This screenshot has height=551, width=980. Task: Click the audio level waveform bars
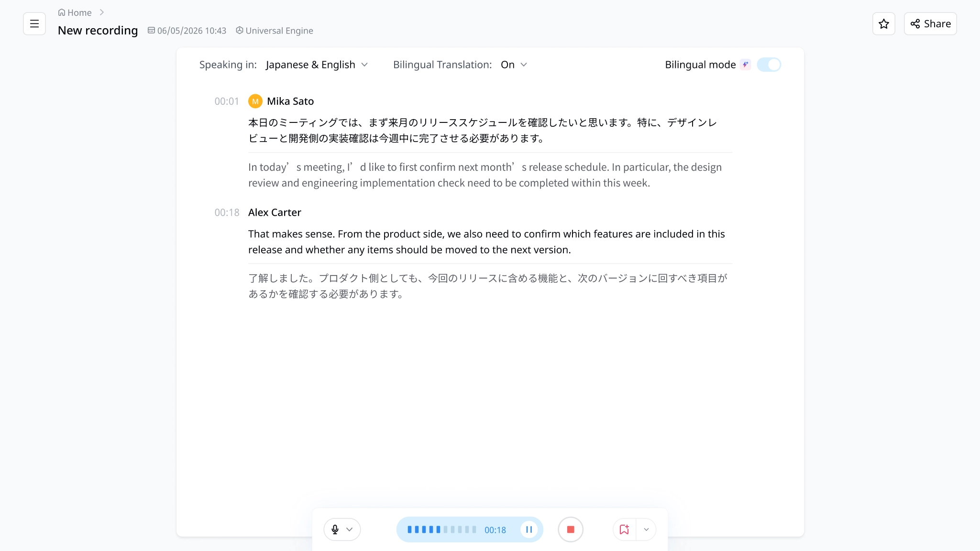coord(441,529)
